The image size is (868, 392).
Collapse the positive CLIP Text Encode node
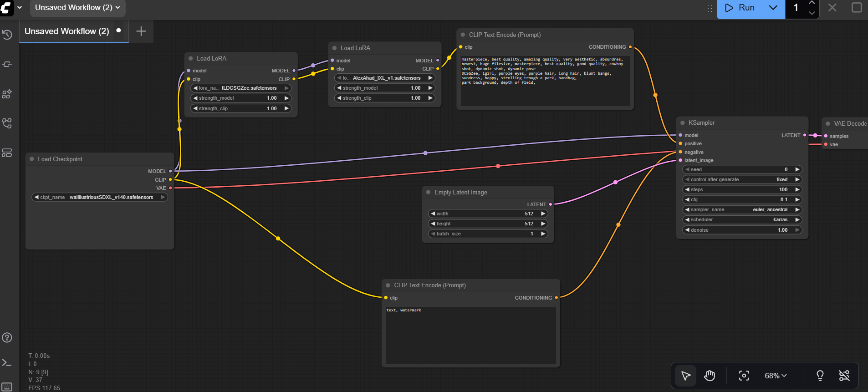463,35
